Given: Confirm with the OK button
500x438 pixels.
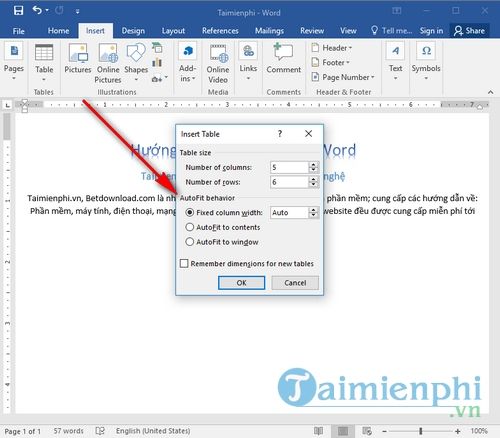Looking at the screenshot, I should (x=241, y=283).
